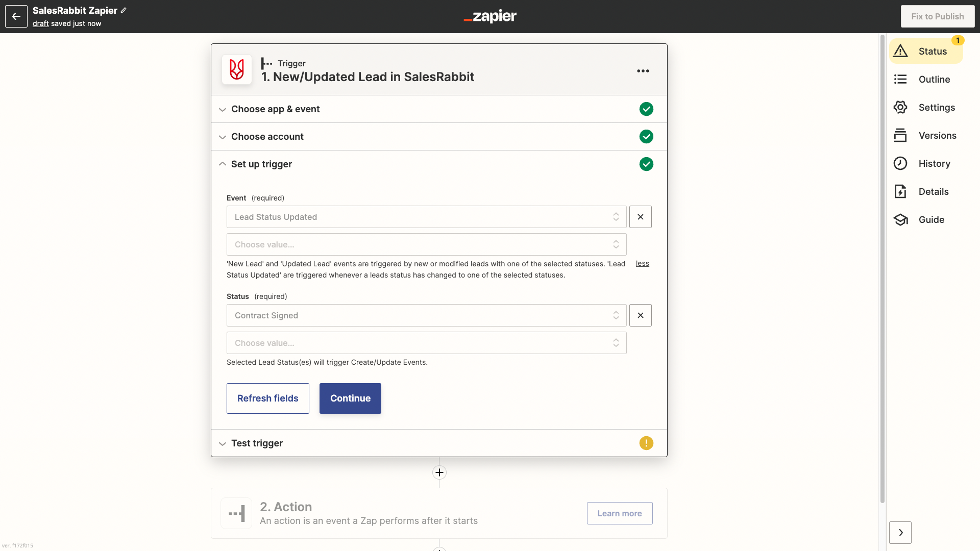
Task: Click the Continue button
Action: click(350, 398)
